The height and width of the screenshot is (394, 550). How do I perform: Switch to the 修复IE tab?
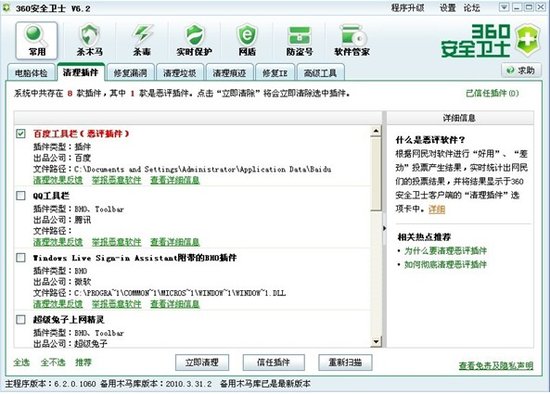coord(275,73)
